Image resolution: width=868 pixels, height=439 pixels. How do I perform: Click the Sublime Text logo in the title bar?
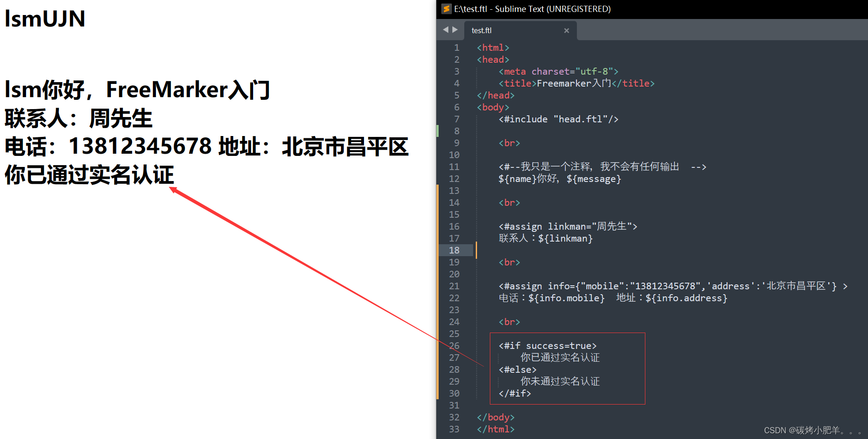tap(446, 9)
